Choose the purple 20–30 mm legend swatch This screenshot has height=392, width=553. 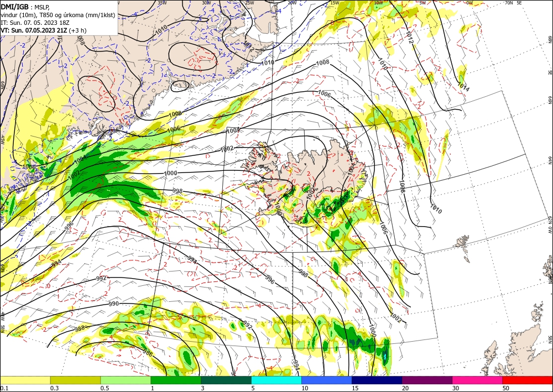[x=427, y=380]
